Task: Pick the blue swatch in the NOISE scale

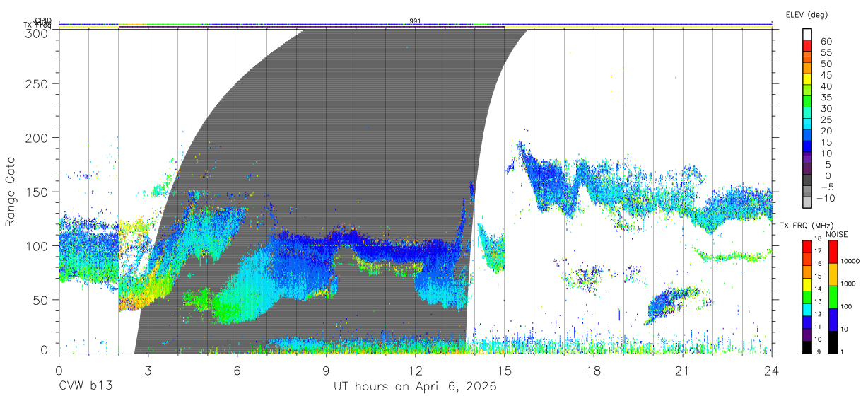Action: [832, 319]
